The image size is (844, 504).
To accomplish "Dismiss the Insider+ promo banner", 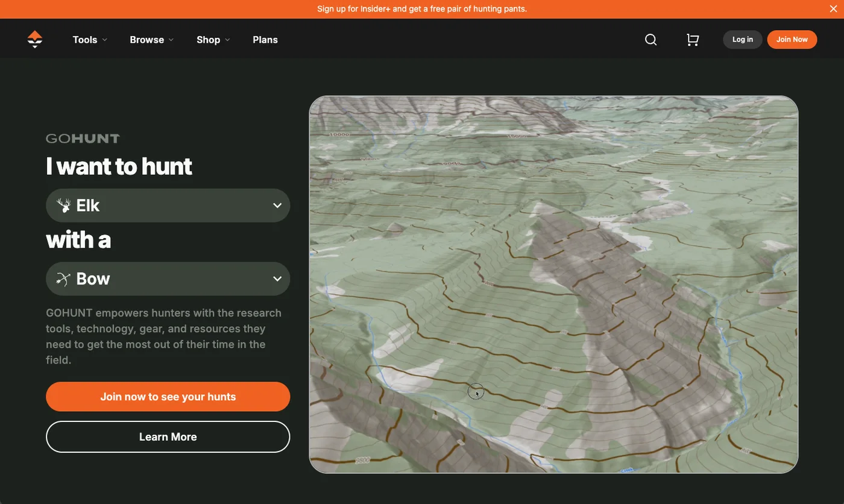I will pyautogui.click(x=834, y=8).
